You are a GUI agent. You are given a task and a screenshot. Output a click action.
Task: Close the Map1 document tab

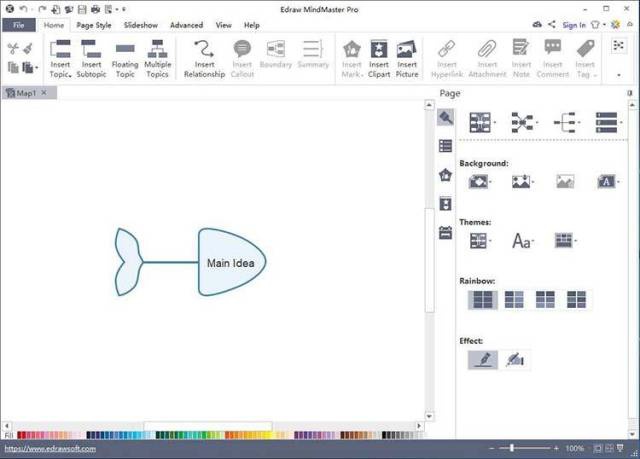tap(44, 93)
